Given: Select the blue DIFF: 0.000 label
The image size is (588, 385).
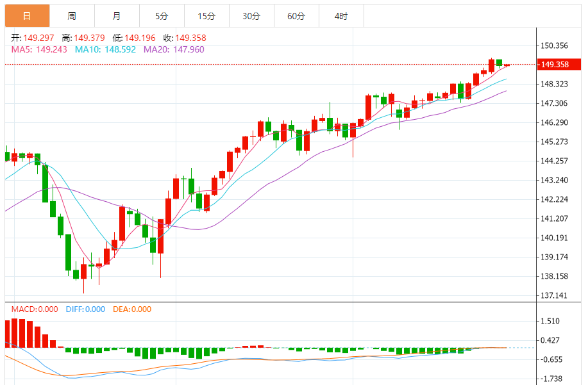Looking at the screenshot, I should 85,309.
